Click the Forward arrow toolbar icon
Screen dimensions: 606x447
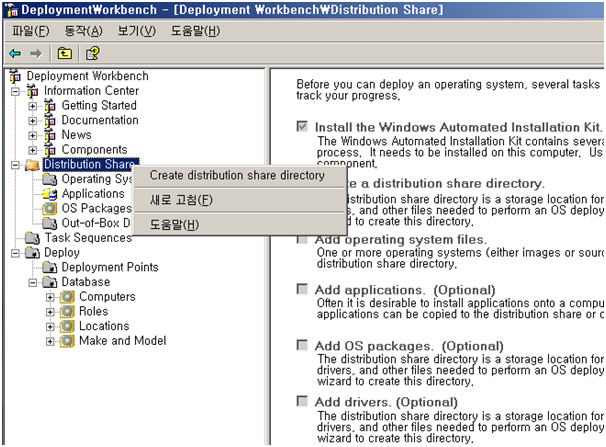(x=36, y=53)
